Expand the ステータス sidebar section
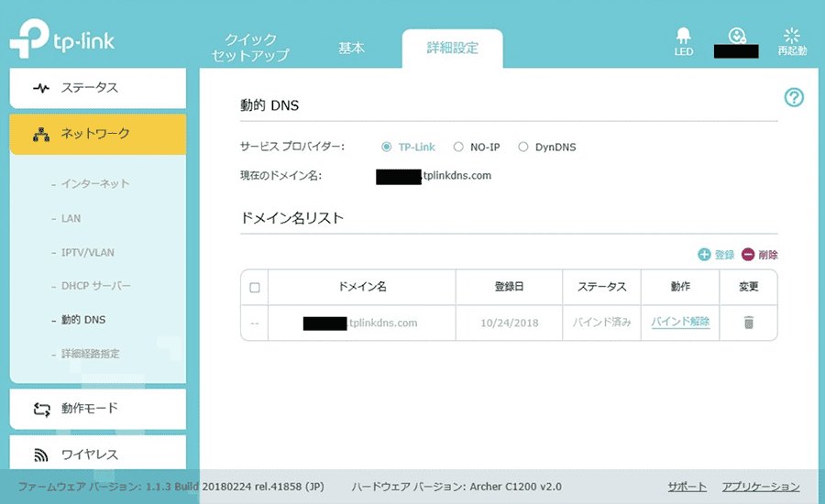Screen dimensions: 825x504 click(98, 88)
